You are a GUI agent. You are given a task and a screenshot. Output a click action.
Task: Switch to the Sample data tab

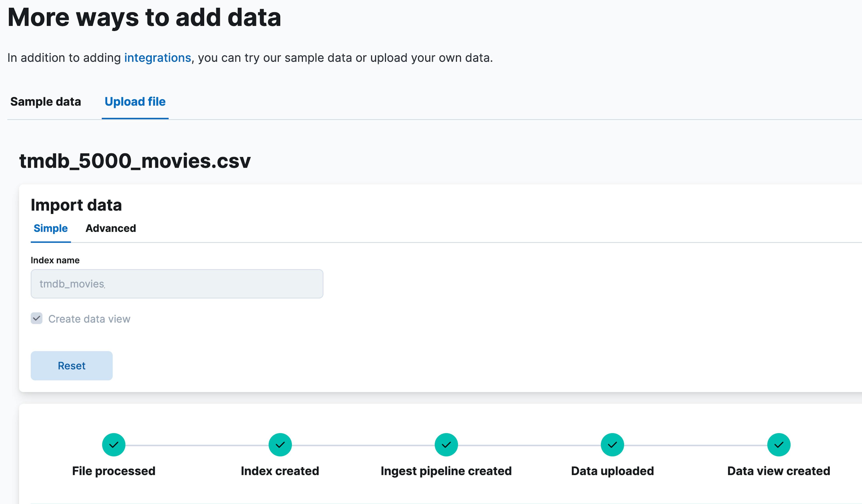pyautogui.click(x=46, y=102)
